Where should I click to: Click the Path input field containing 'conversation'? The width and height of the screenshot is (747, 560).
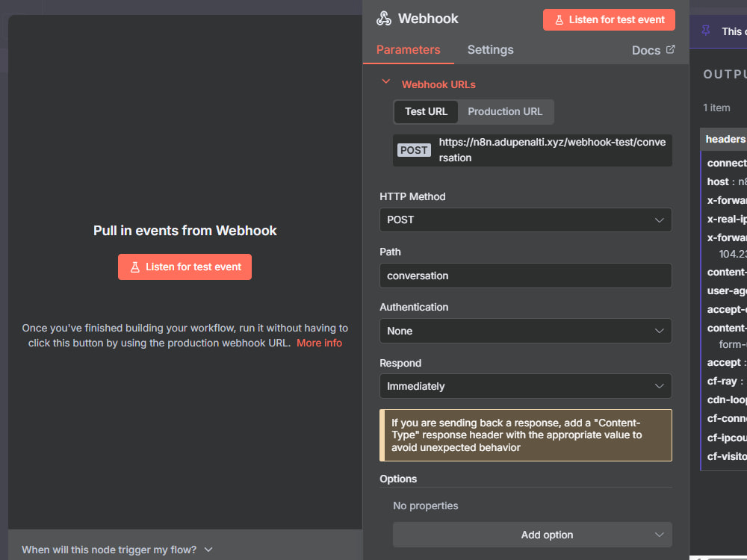[x=525, y=276]
